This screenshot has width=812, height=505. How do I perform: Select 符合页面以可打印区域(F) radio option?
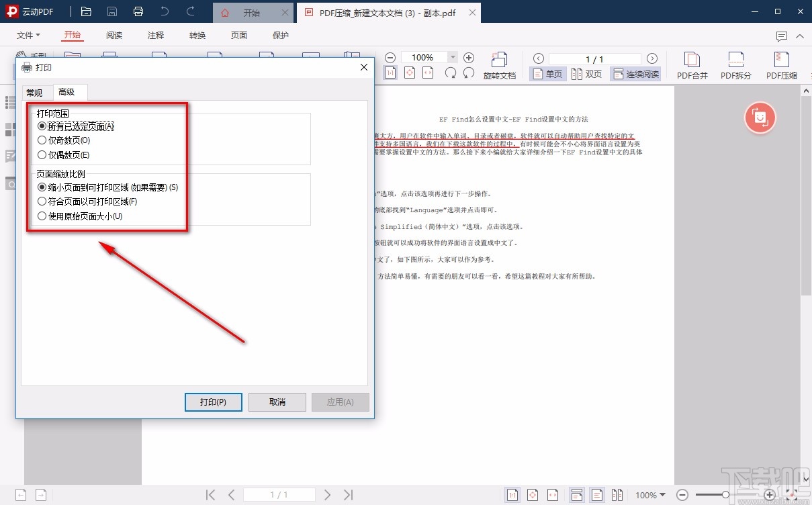point(87,201)
